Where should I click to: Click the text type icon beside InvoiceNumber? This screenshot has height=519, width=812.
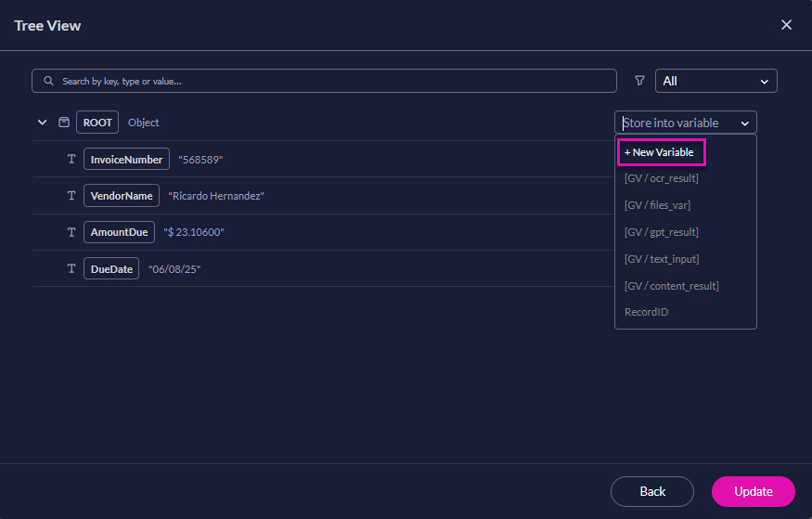(x=71, y=160)
